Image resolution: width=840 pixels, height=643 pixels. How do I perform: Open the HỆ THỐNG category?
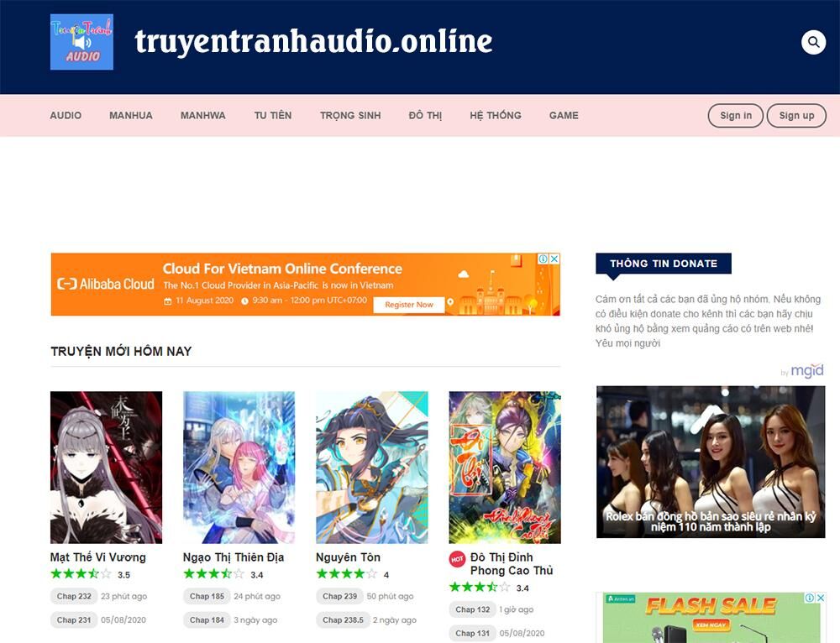click(x=496, y=115)
